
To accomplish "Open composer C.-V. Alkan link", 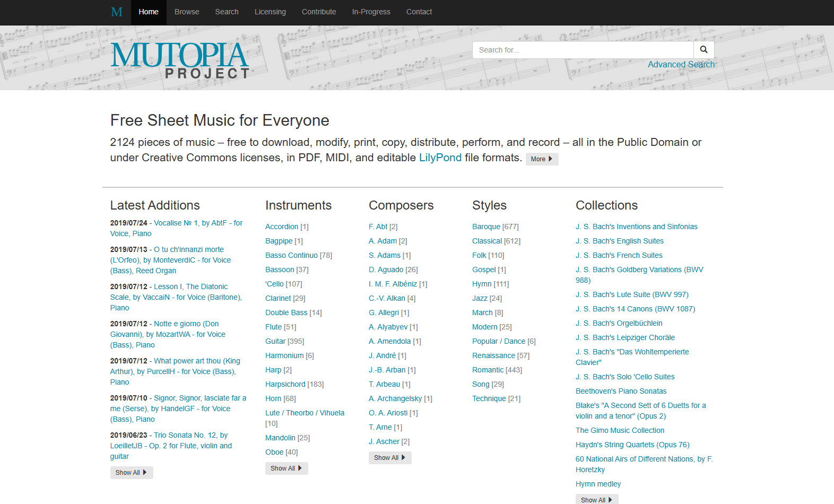I will click(x=387, y=298).
